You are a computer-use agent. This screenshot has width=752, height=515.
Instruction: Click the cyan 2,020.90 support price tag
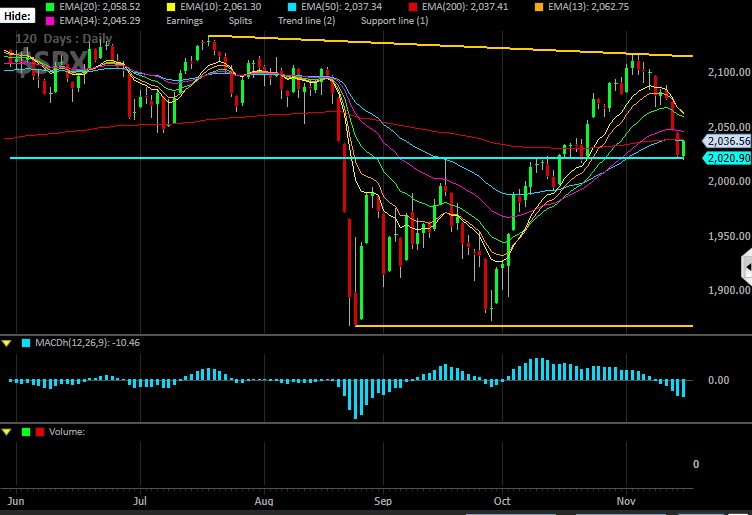pyautogui.click(x=727, y=158)
